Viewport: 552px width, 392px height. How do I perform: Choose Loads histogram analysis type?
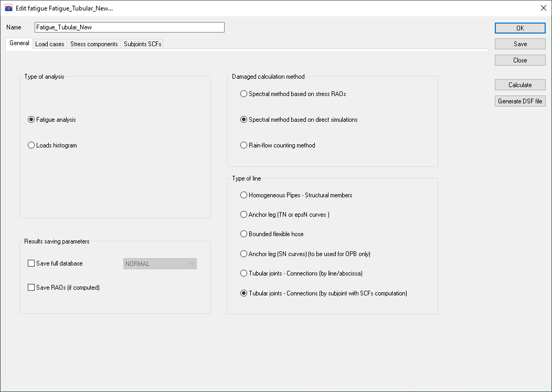pyautogui.click(x=31, y=145)
